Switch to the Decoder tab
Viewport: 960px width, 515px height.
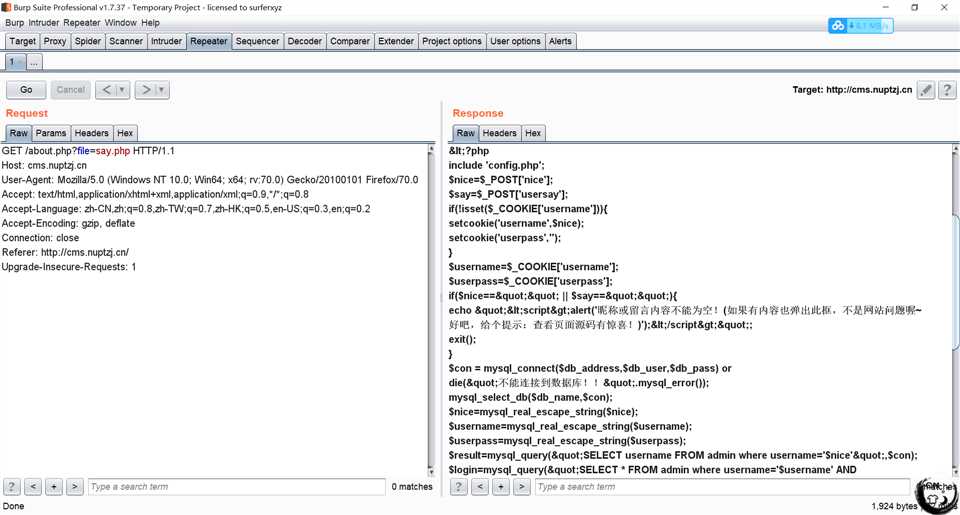(305, 41)
